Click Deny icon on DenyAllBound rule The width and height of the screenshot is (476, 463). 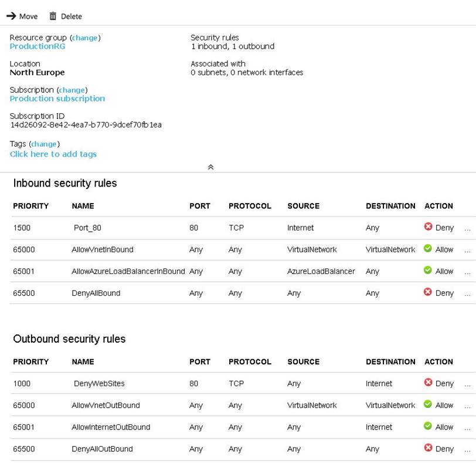pyautogui.click(x=428, y=292)
